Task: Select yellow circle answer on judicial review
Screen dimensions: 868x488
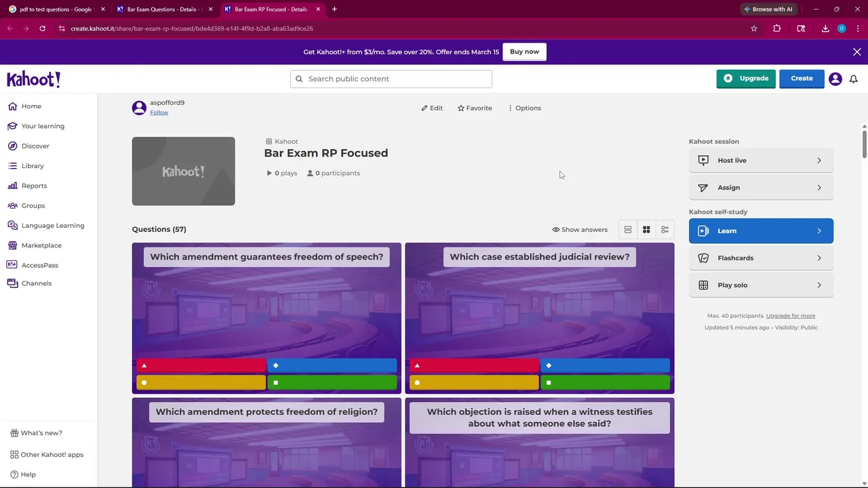Action: tap(473, 383)
